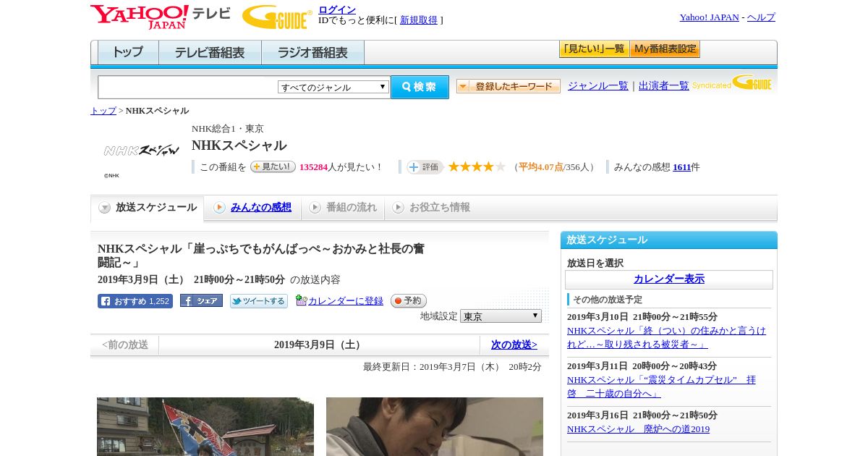Click the 2019年3月16日 21時00分 schedule time

642,415
